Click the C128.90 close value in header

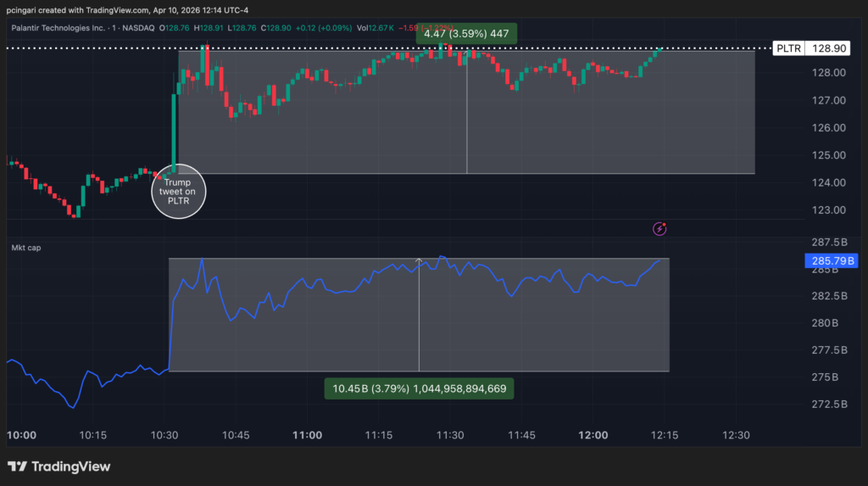click(275, 28)
